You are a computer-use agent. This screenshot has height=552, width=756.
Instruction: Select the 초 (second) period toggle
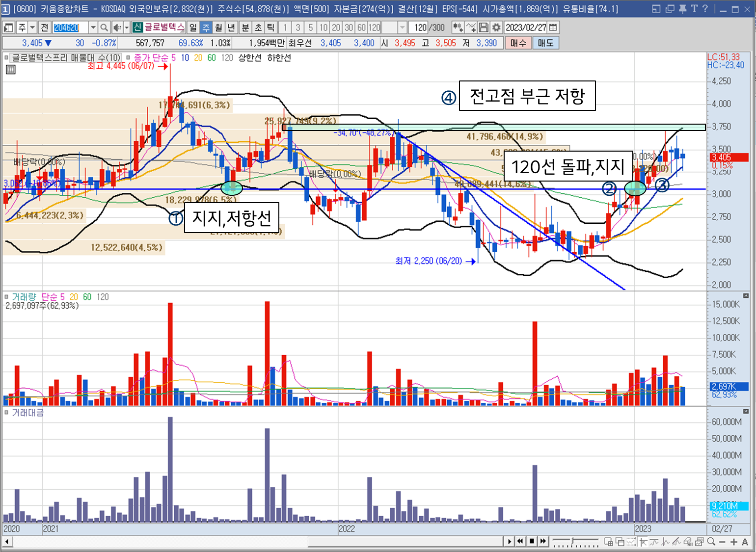(x=258, y=27)
